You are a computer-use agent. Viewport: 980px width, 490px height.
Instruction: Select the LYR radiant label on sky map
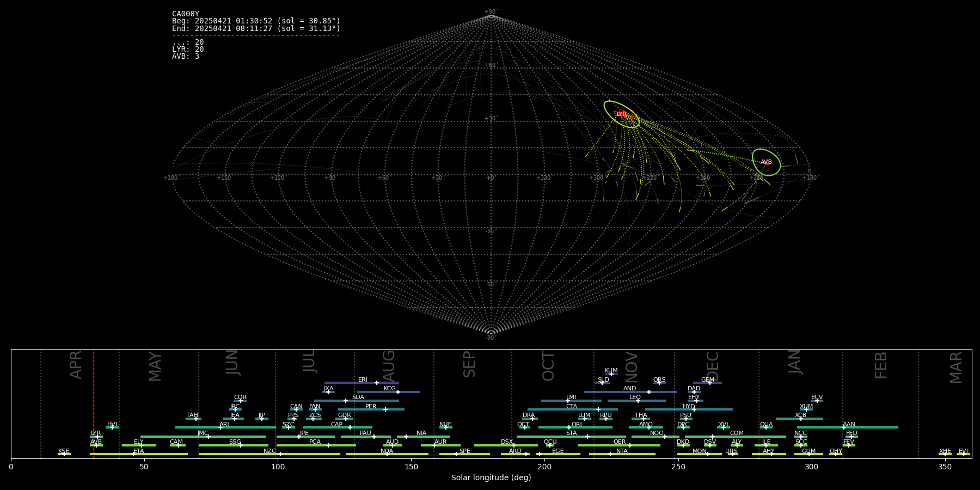pyautogui.click(x=621, y=114)
